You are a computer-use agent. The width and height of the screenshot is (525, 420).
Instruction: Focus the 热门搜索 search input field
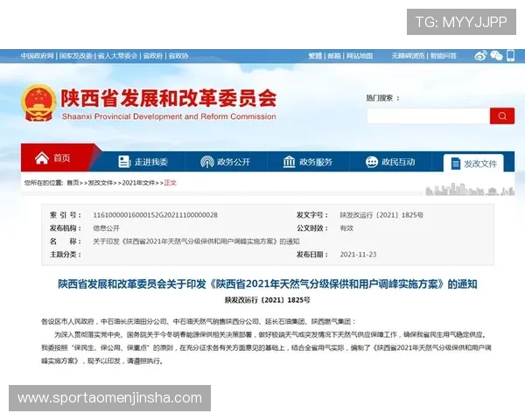pos(428,115)
